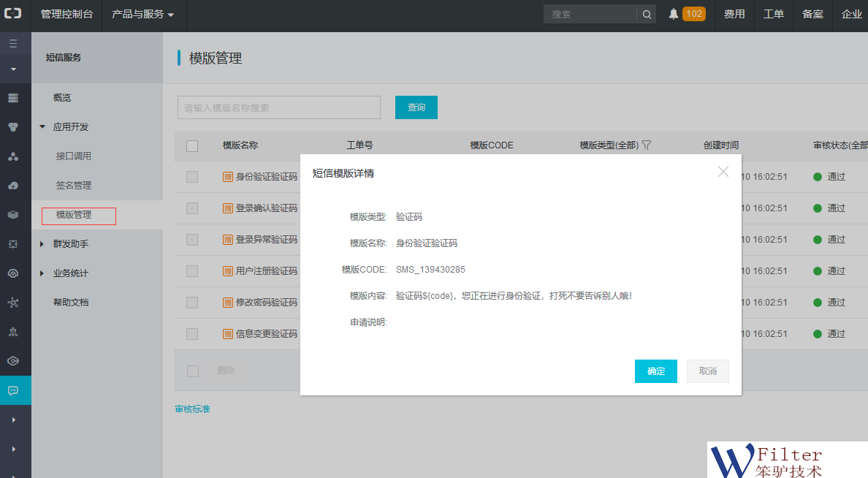Open the 产品与服务 dropdown menu

[x=142, y=15]
